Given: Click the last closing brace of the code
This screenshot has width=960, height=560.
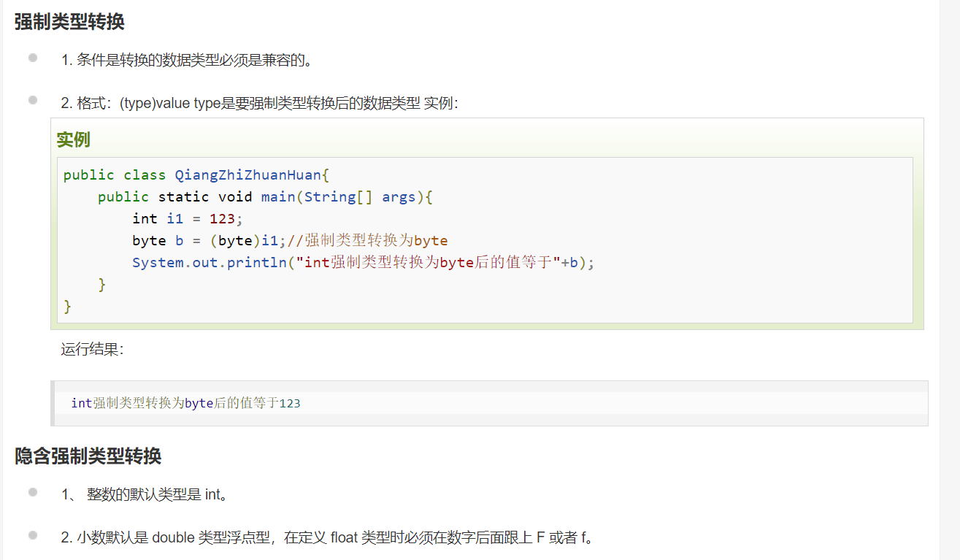Looking at the screenshot, I should (68, 306).
